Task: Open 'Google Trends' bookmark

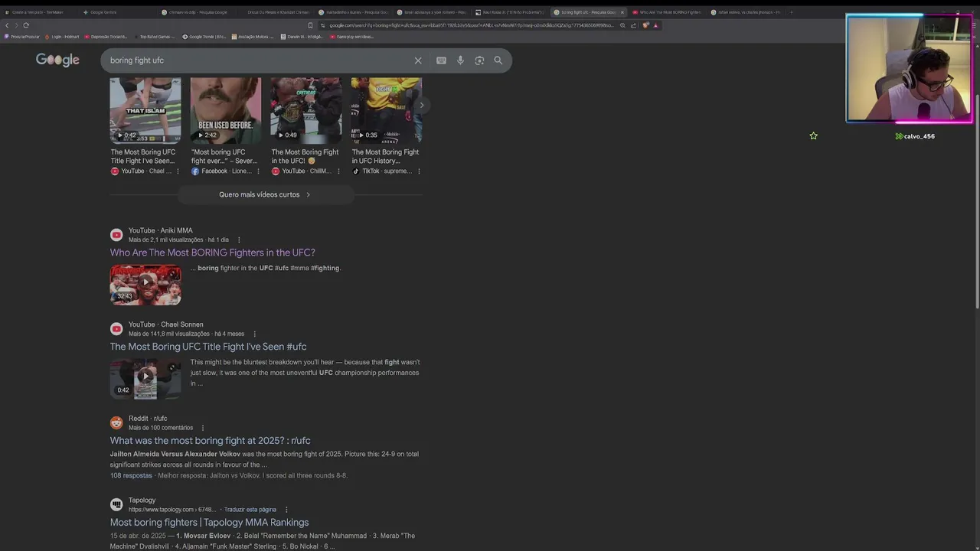Action: click(204, 37)
